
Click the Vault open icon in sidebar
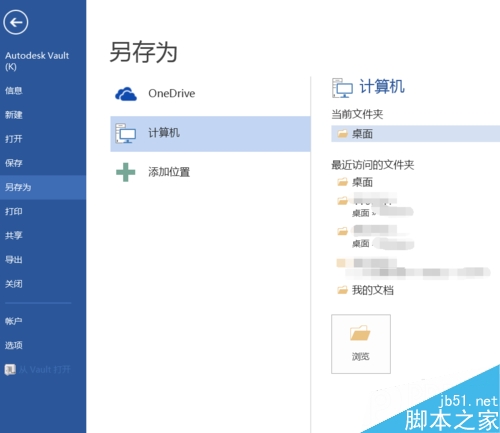click(10, 369)
